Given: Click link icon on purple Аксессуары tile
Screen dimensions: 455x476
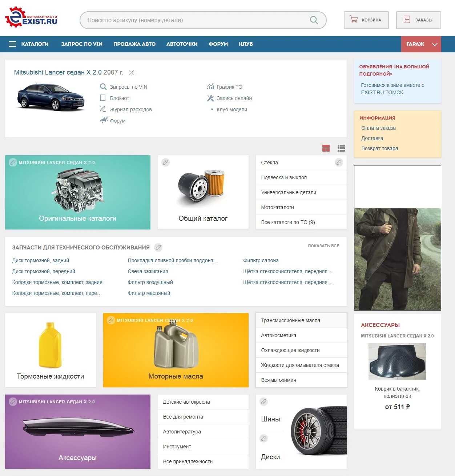Looking at the screenshot, I should pyautogui.click(x=13, y=402).
